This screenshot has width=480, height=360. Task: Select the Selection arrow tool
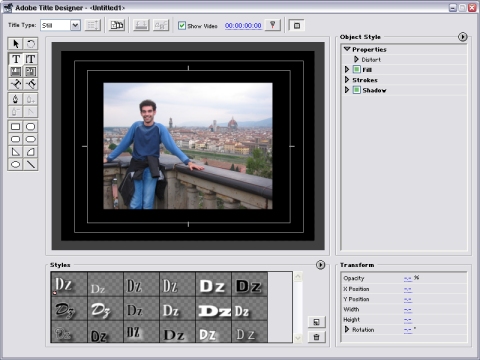pos(16,44)
